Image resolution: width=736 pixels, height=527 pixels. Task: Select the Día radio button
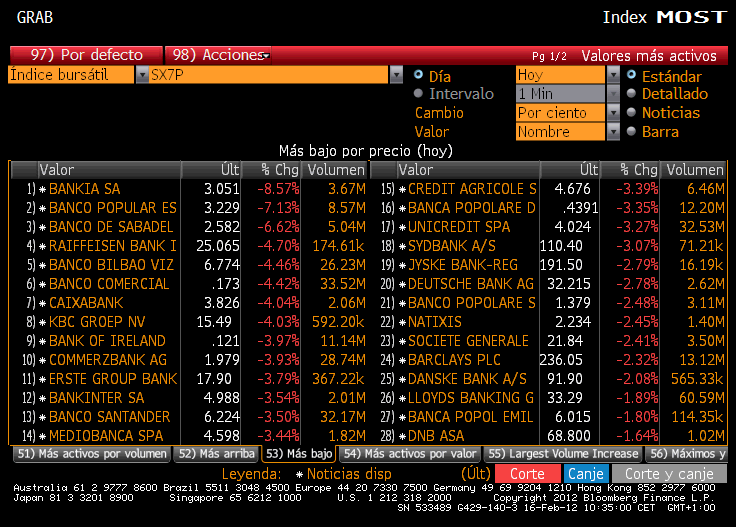click(418, 75)
